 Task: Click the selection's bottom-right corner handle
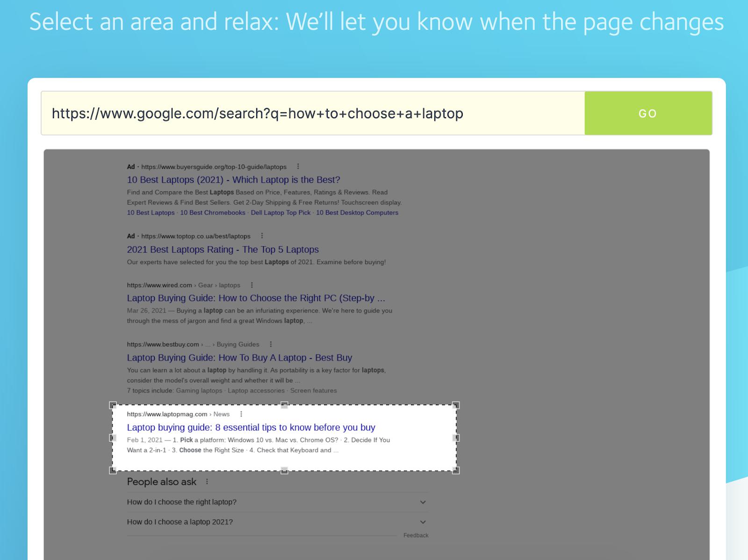[456, 470]
